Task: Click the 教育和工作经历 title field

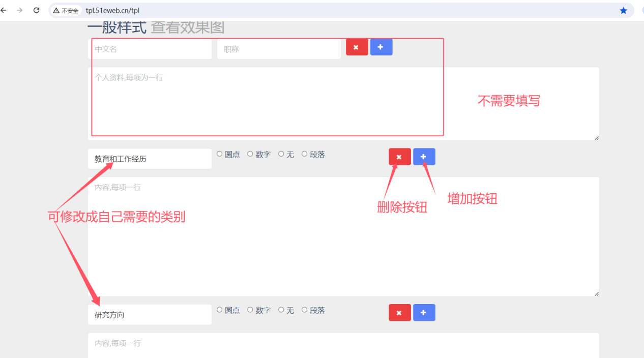Action: [150, 159]
